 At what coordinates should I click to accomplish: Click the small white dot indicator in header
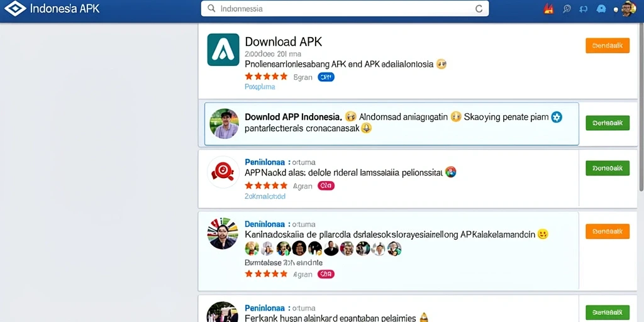click(616, 9)
